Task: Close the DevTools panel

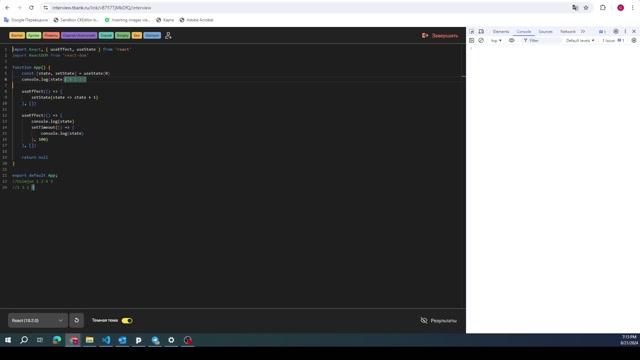Action: pyautogui.click(x=634, y=31)
